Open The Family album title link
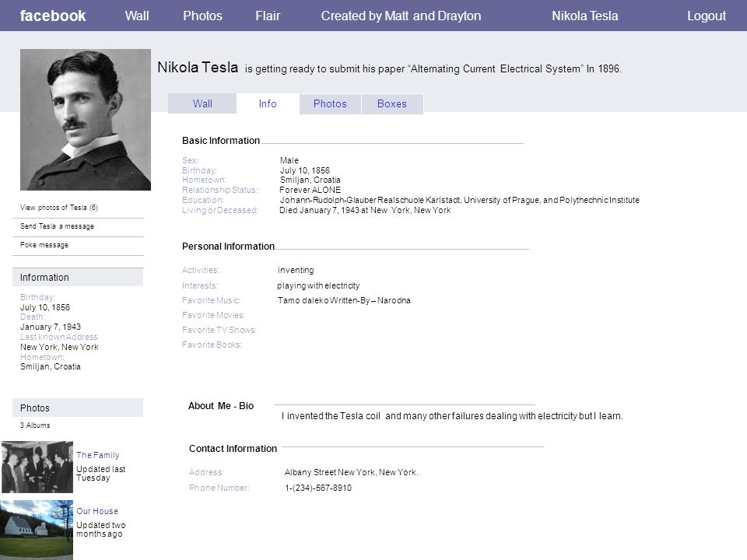747x560 pixels. pos(98,455)
